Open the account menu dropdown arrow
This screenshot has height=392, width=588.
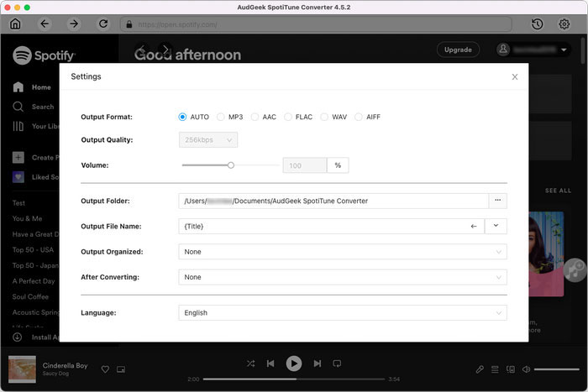tap(564, 50)
